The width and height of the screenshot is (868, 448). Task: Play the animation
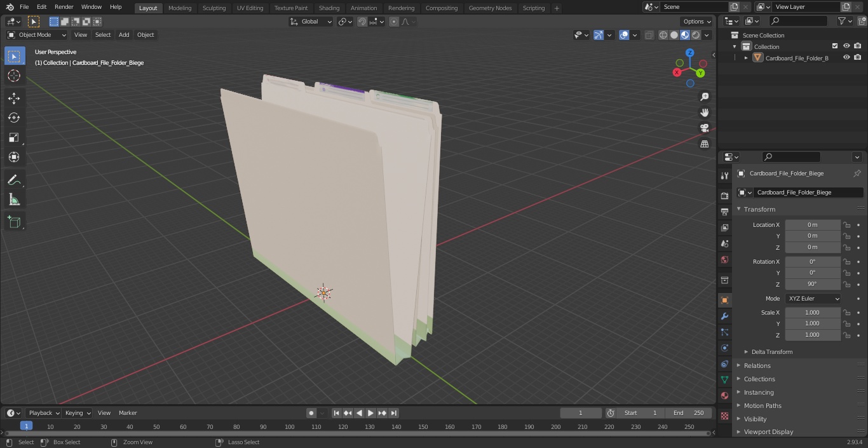tap(370, 413)
